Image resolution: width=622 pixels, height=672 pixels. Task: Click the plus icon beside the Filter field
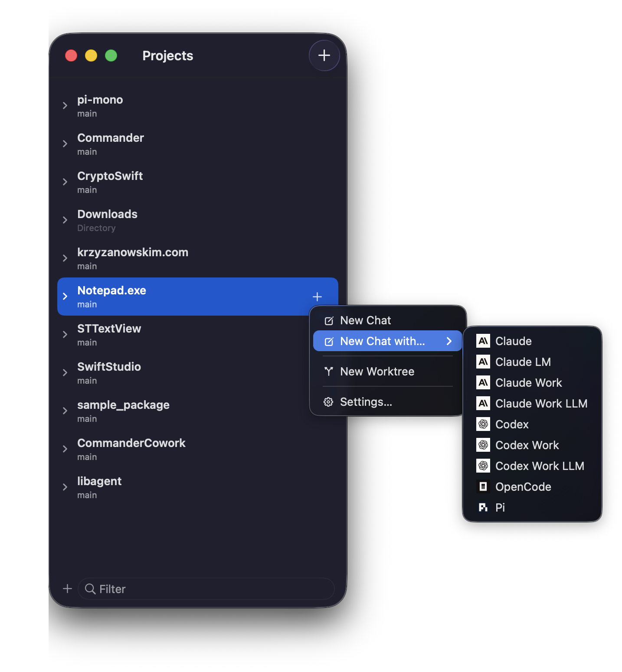pos(67,589)
